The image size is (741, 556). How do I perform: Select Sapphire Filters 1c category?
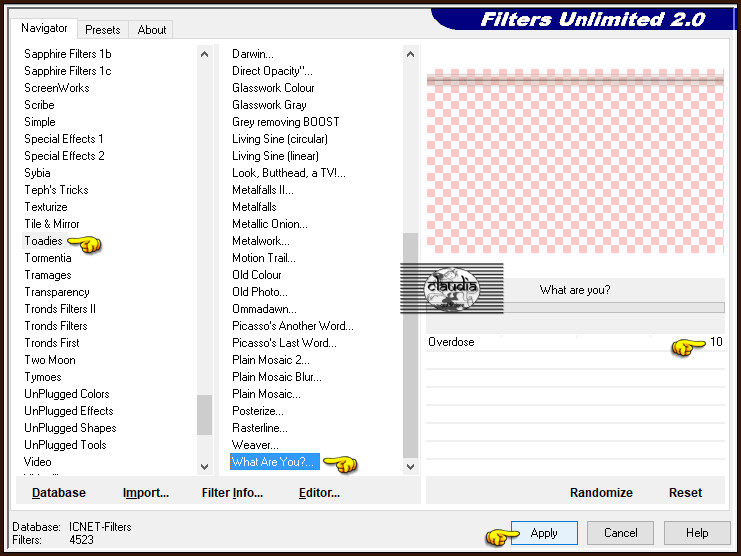pos(68,71)
